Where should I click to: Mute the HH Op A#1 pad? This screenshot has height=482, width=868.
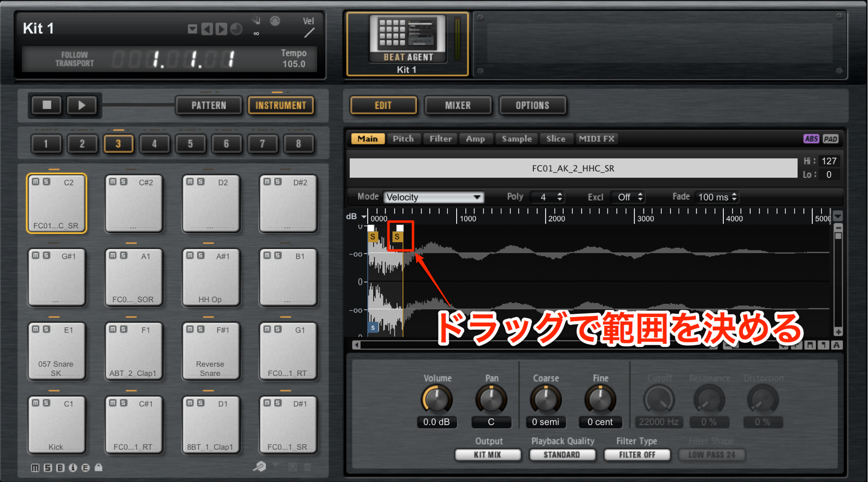tap(190, 255)
